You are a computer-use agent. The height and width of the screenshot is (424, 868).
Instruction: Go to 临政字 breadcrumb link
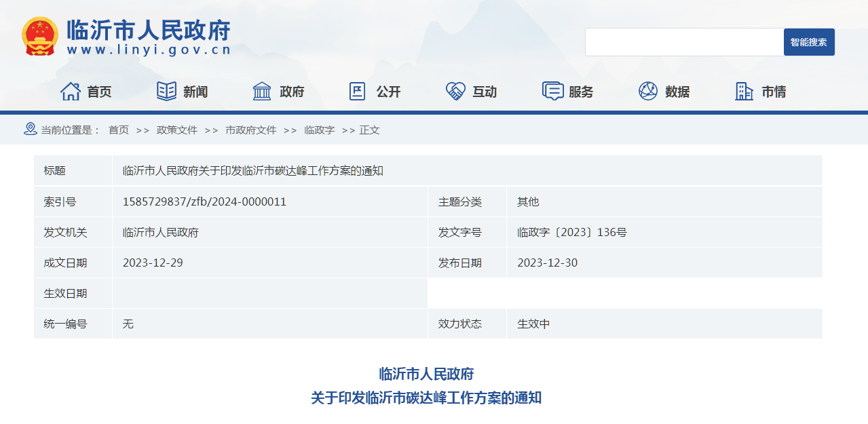pos(320,130)
